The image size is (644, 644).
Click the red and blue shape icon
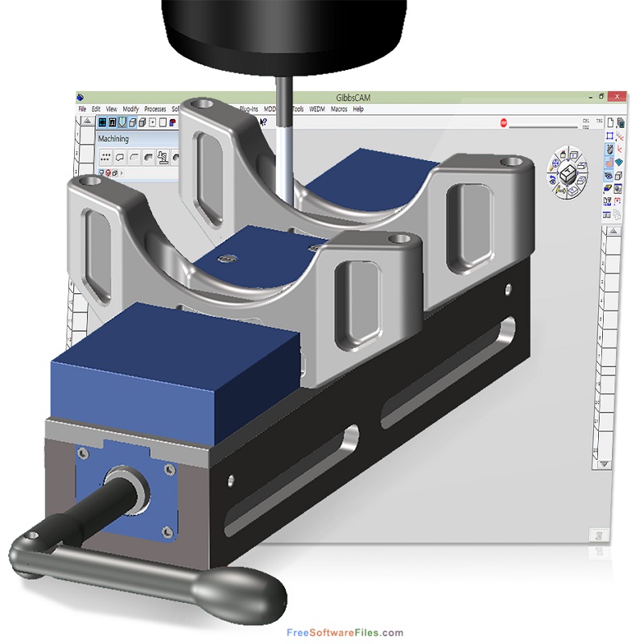click(172, 122)
